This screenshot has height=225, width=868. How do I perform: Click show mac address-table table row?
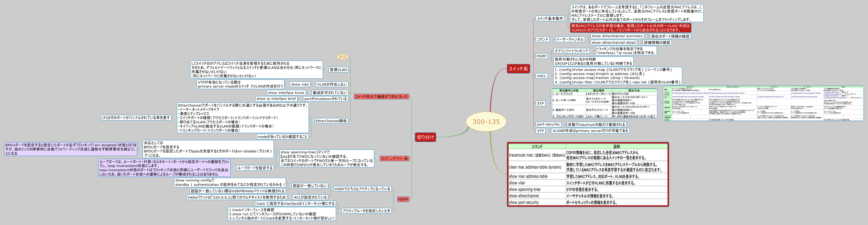(x=588, y=176)
